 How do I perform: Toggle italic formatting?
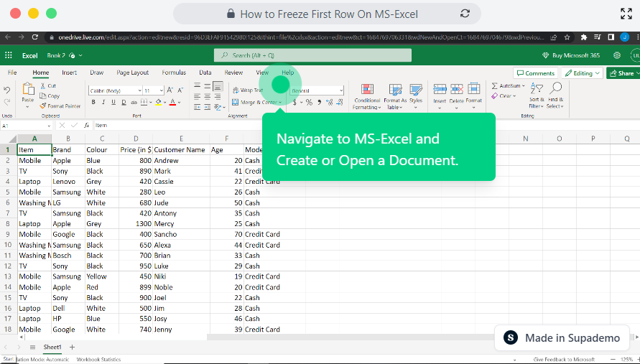[103, 102]
